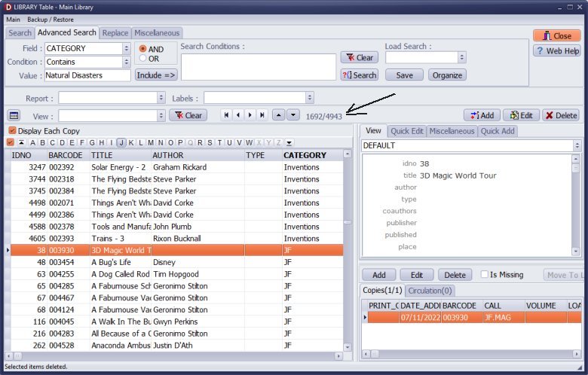The image size is (588, 375).
Task: Click the Value input field
Action: coord(87,75)
